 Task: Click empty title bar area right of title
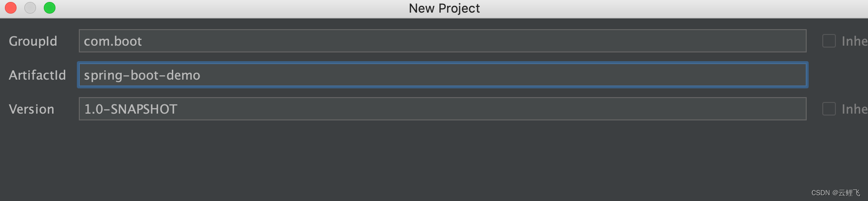[671, 8]
